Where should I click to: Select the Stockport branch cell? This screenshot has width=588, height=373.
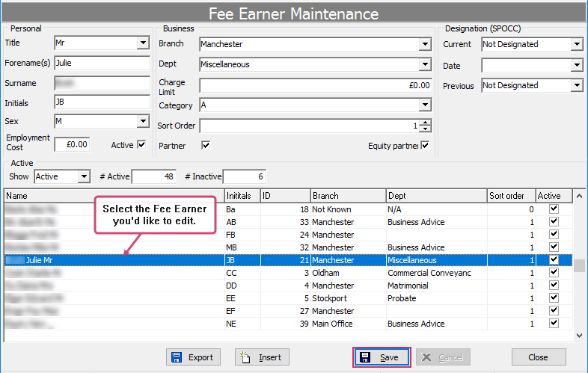349,298
